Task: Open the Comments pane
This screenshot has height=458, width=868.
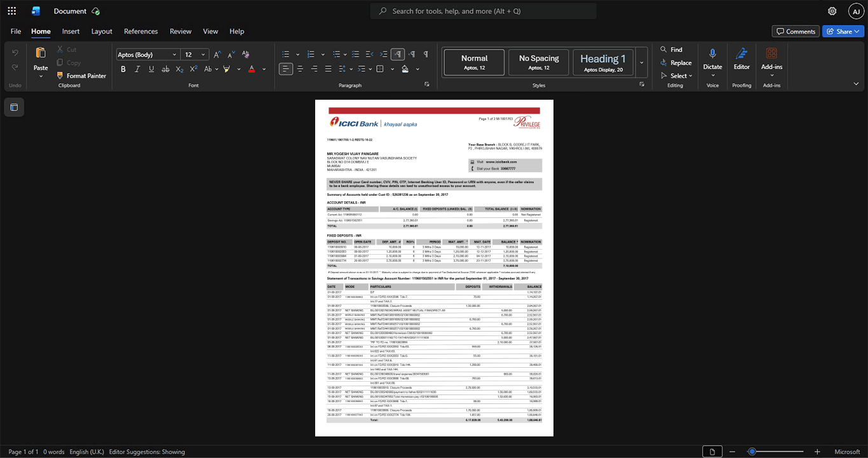Action: pyautogui.click(x=796, y=31)
